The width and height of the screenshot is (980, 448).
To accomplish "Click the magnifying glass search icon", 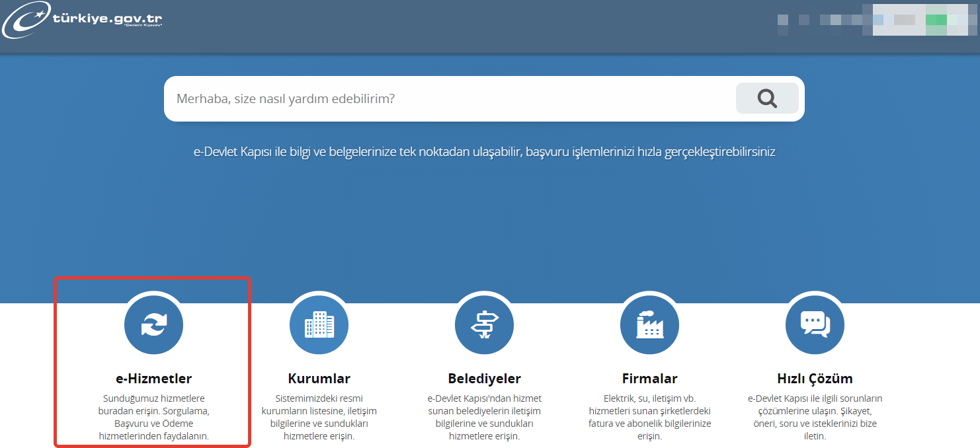I will tap(766, 98).
